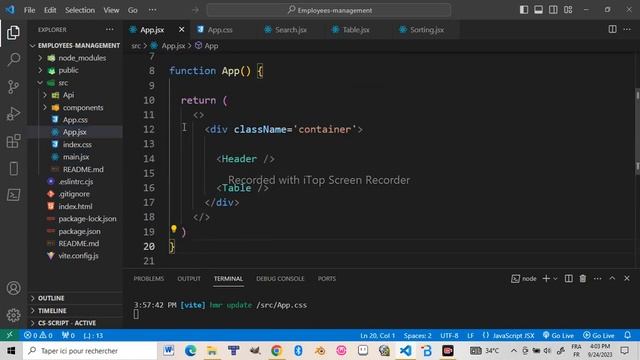The image size is (640, 360).
Task: Expand the components folder
Action: [x=75, y=108]
